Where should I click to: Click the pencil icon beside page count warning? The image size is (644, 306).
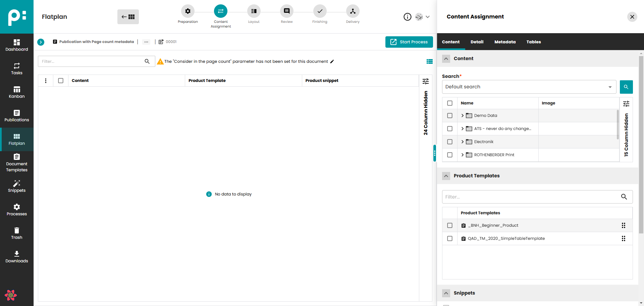click(x=332, y=61)
